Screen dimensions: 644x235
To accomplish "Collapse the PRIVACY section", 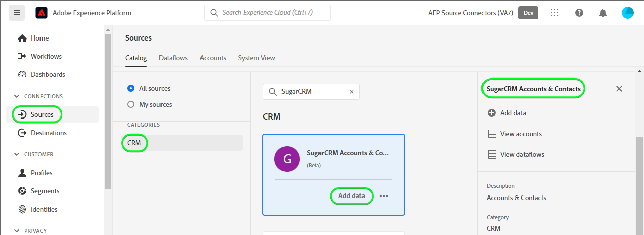I will click(18, 231).
